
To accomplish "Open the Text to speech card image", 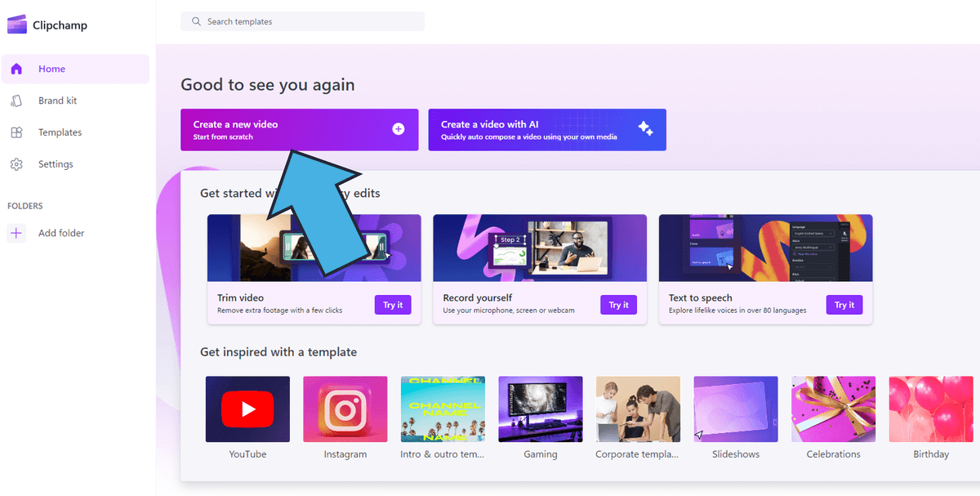I will tap(765, 248).
